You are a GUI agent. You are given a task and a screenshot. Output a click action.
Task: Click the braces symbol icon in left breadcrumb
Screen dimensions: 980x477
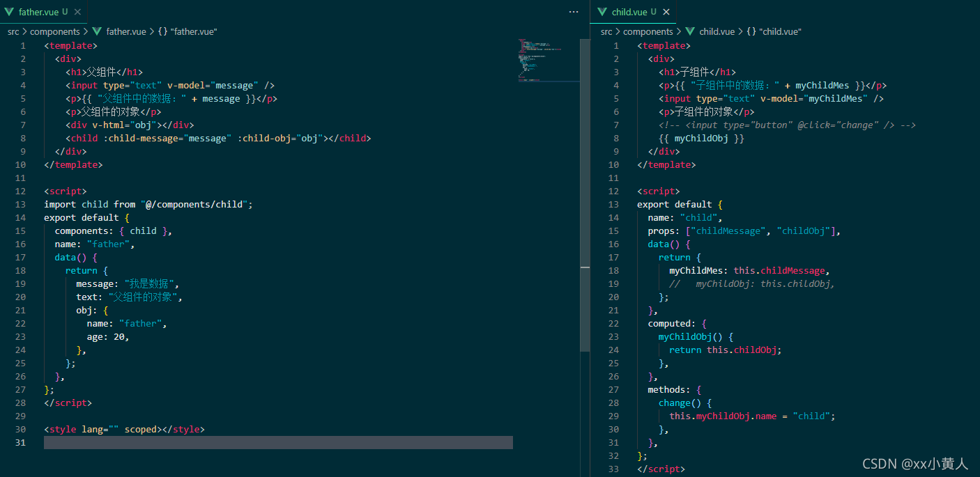(162, 31)
